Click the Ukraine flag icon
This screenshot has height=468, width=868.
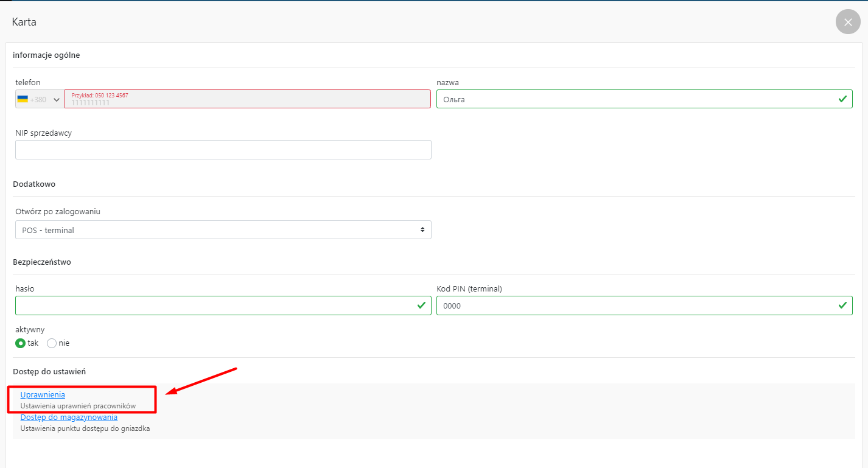tap(23, 99)
